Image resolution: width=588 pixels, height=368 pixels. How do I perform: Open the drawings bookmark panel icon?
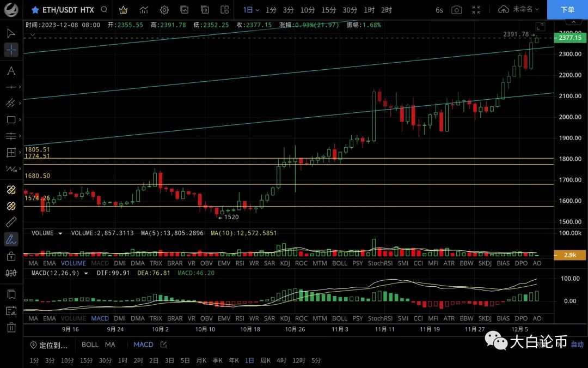coord(11,294)
